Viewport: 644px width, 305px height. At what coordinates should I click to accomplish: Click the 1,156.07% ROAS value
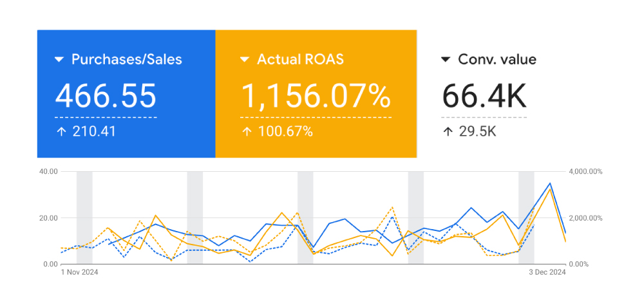pos(316,97)
